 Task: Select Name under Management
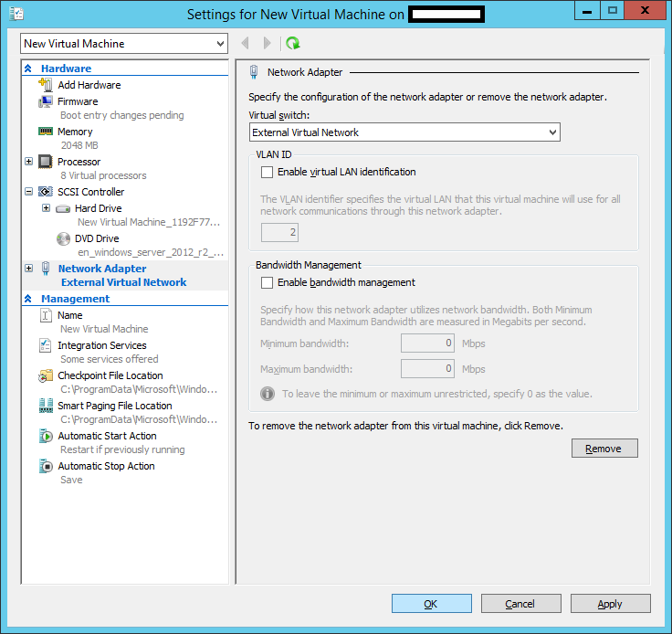coord(70,315)
